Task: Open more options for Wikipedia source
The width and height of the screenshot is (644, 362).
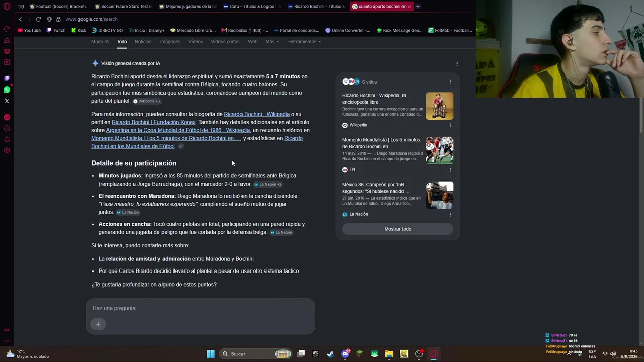Action: click(450, 125)
